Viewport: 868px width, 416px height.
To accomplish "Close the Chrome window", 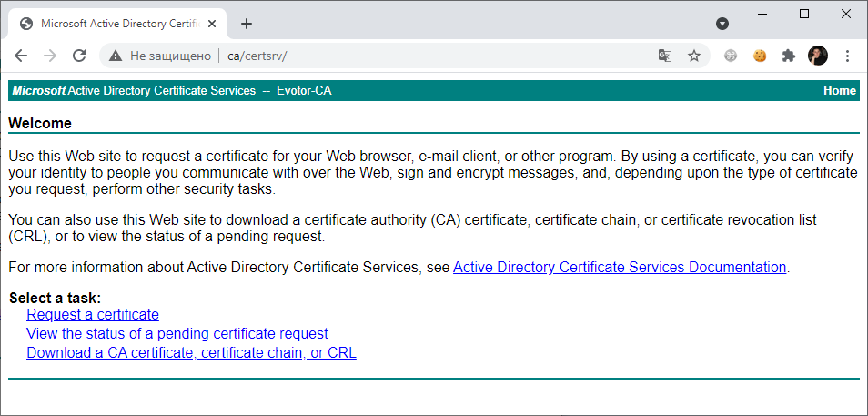I will pyautogui.click(x=846, y=15).
